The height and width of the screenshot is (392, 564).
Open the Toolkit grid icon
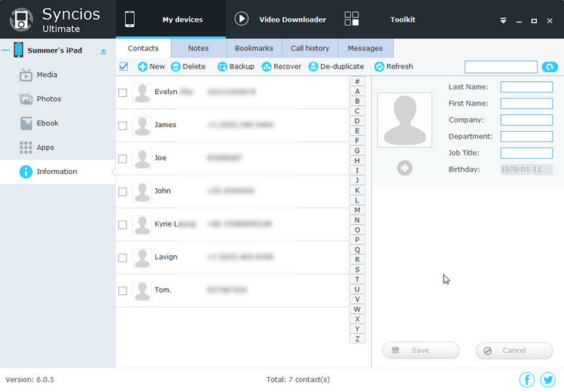pyautogui.click(x=352, y=19)
